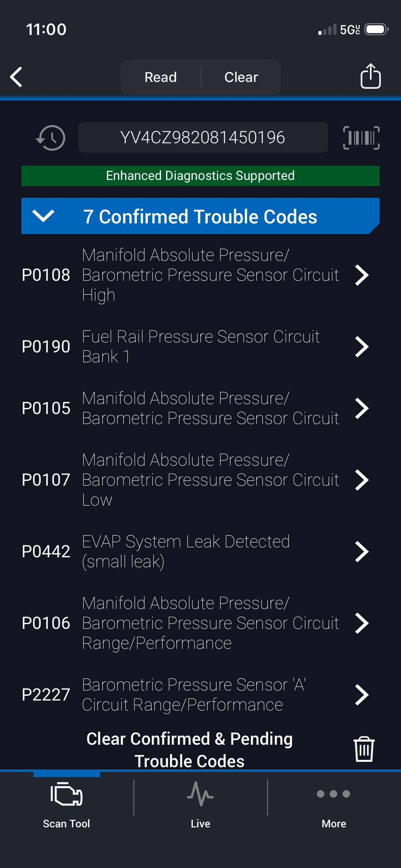Select the Scan Tool engine icon
401x868 pixels.
click(67, 794)
